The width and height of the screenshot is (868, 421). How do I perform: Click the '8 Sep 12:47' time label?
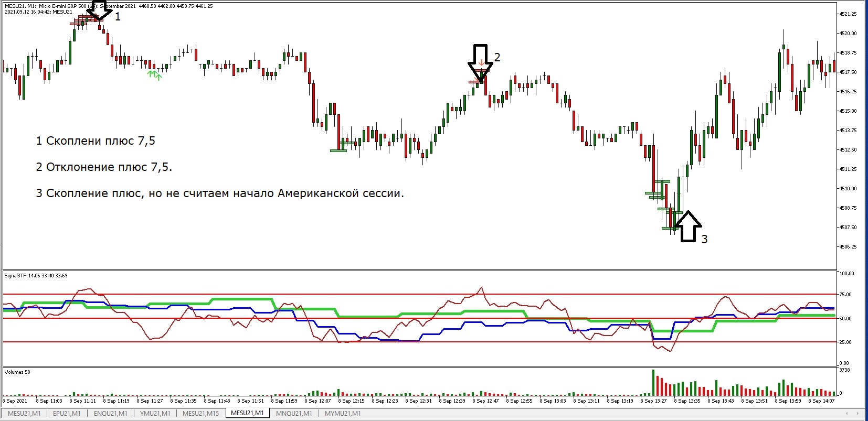[x=486, y=401]
